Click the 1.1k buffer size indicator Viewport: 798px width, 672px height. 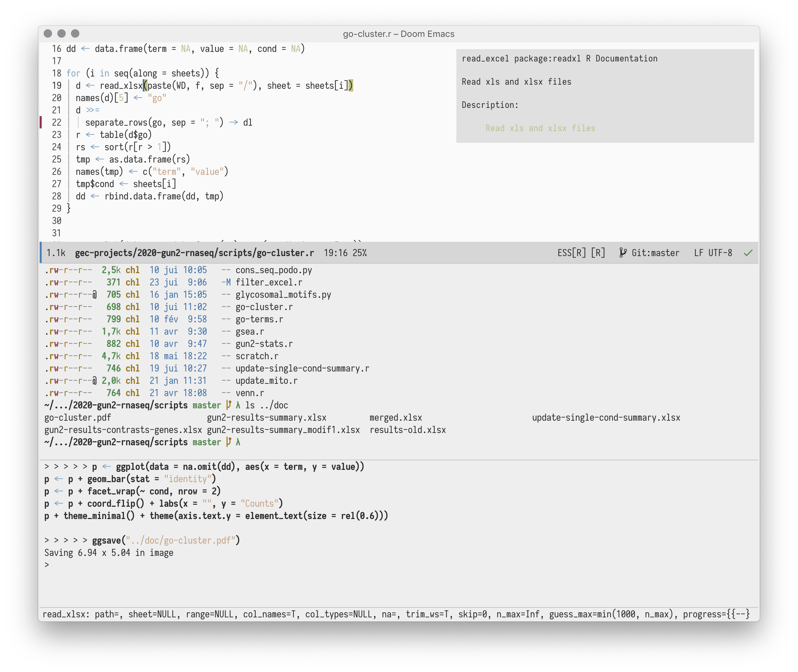56,253
